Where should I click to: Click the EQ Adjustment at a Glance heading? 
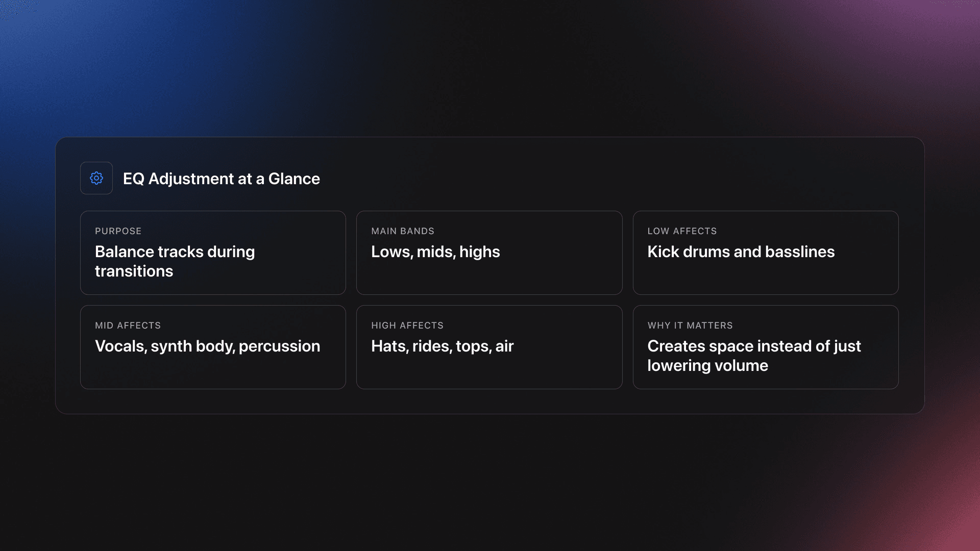point(221,179)
